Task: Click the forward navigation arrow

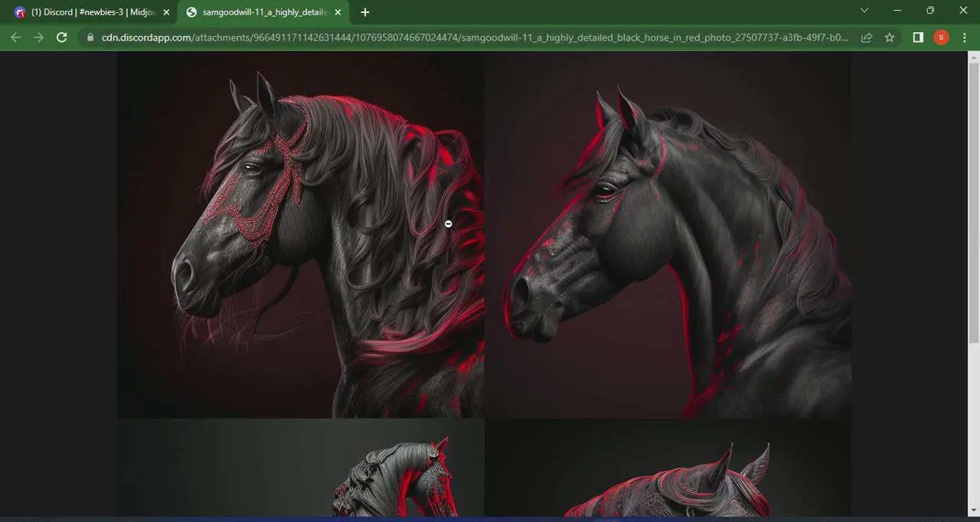Action: tap(39, 37)
